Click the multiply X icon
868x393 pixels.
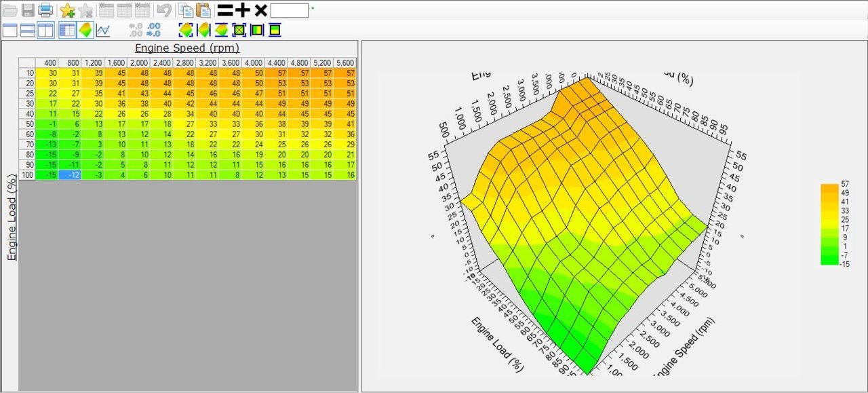(x=260, y=10)
